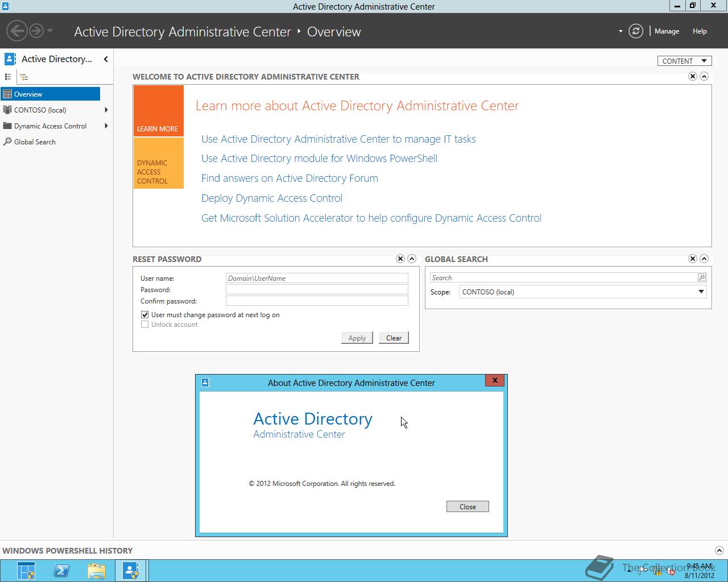Open dropdown arrow left of Refresh icon

click(x=621, y=31)
